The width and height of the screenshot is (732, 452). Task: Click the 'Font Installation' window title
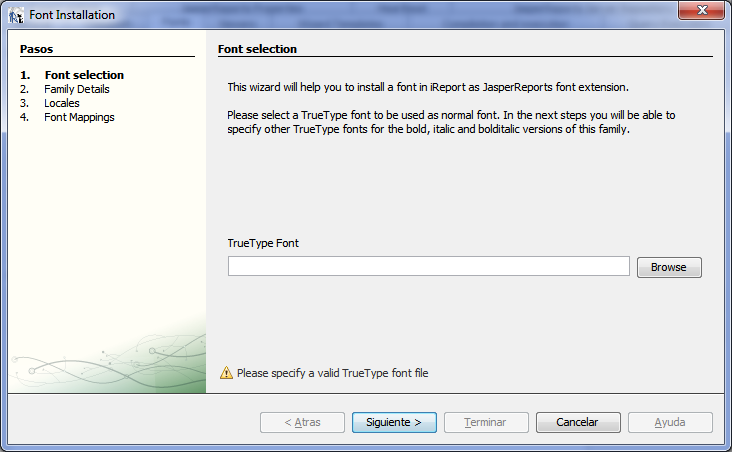tap(72, 15)
